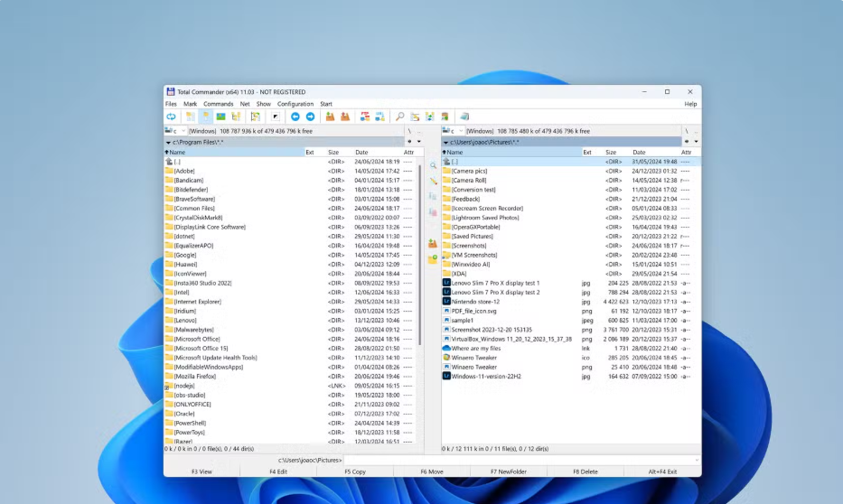Open the Synchronize directories icon
Image resolution: width=843 pixels, height=504 pixels.
coord(429,117)
